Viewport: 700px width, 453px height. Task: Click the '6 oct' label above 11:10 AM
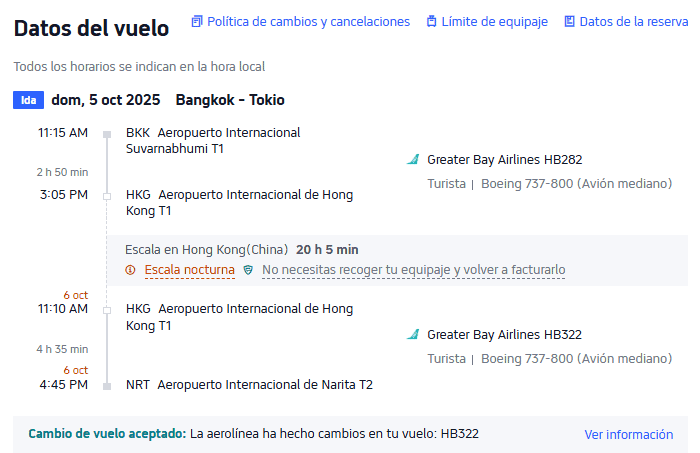(75, 295)
